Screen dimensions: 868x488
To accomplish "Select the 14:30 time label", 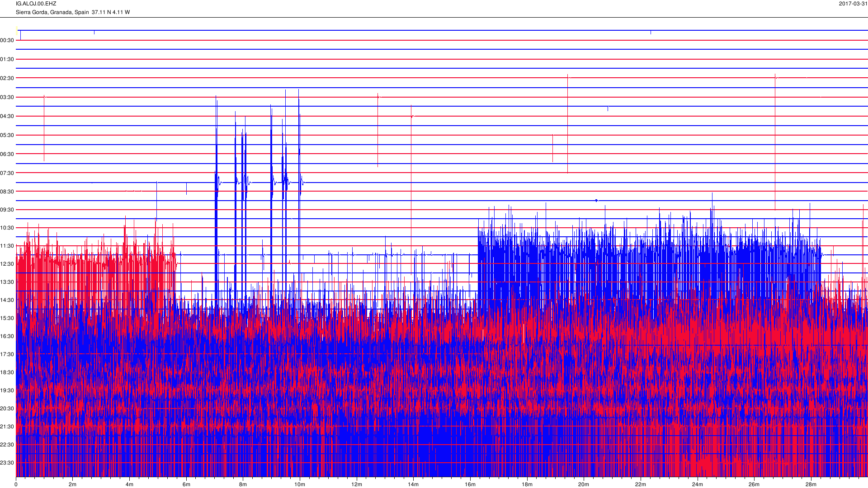I will [7, 300].
